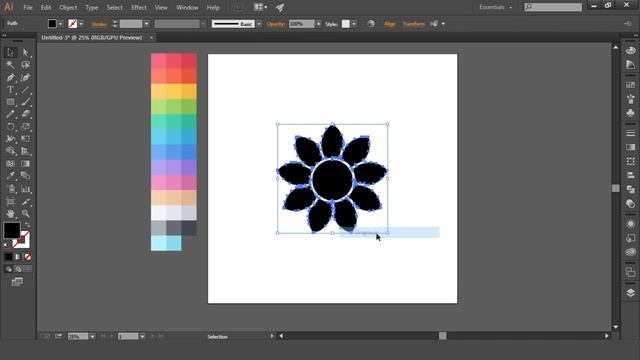The width and height of the screenshot is (640, 360).
Task: Select the Zoom tool
Action: click(x=25, y=213)
